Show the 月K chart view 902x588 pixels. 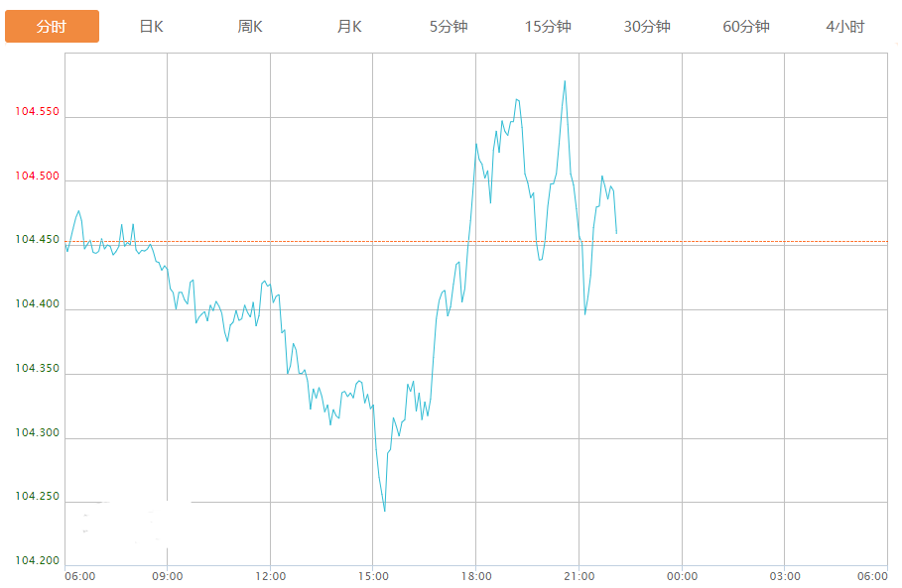pyautogui.click(x=349, y=27)
